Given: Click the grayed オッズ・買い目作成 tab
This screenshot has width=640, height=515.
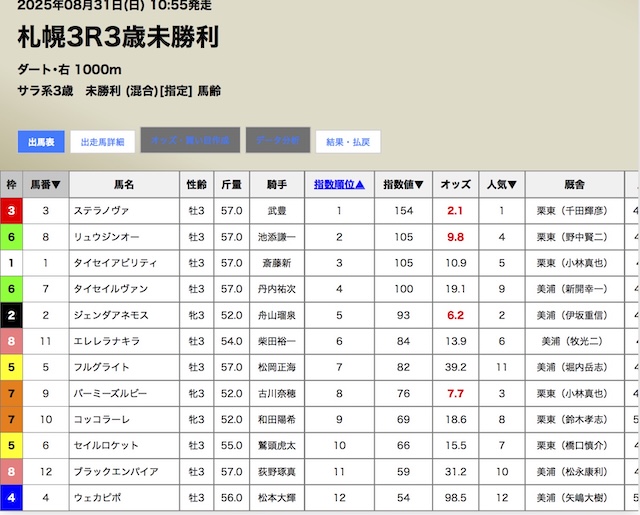Looking at the screenshot, I should (190, 141).
